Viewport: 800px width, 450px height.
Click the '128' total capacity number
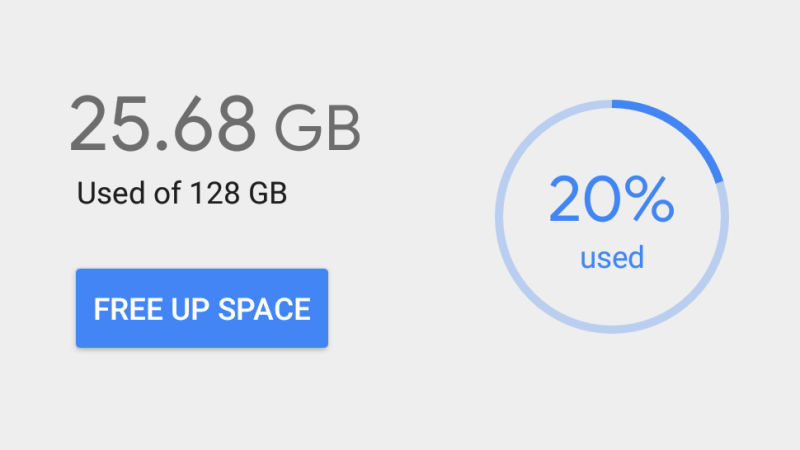(215, 193)
